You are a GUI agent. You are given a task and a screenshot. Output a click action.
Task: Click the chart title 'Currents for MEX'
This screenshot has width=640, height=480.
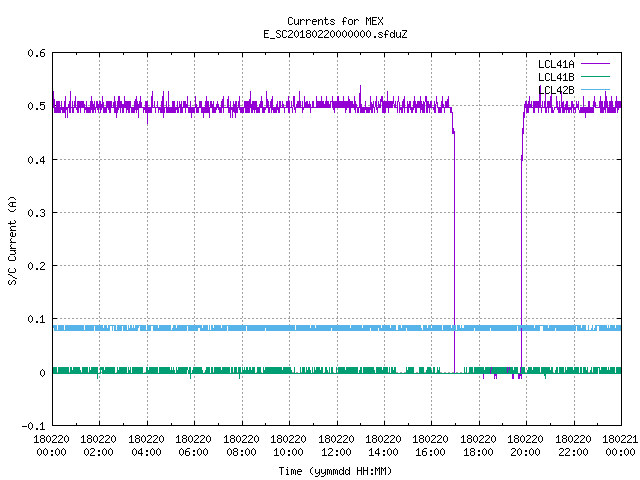click(x=335, y=21)
